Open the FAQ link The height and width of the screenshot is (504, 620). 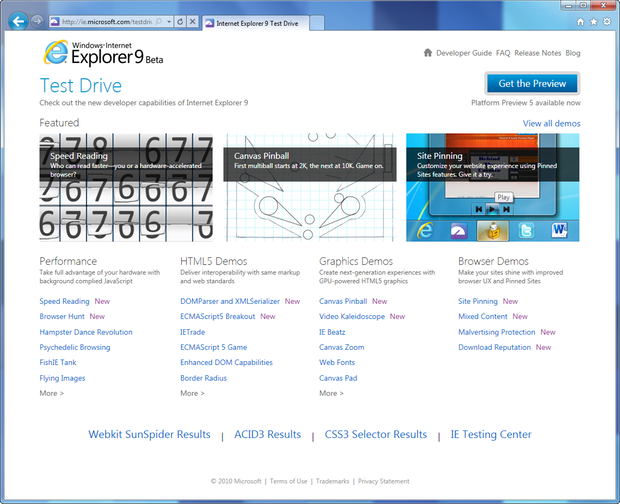coord(503,53)
